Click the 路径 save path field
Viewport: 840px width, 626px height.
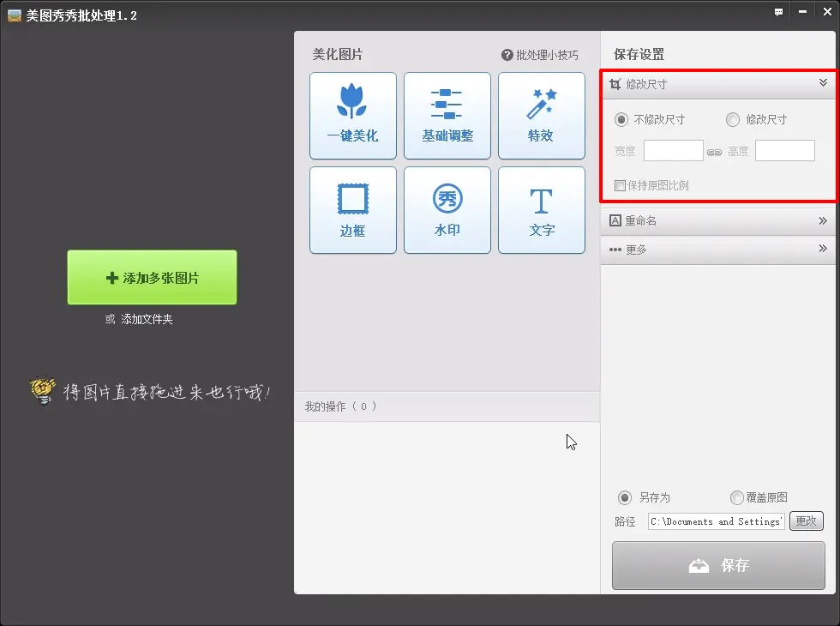[717, 521]
